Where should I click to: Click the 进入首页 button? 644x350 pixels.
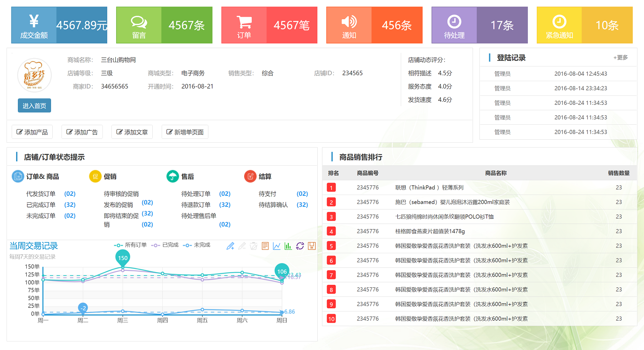point(34,105)
